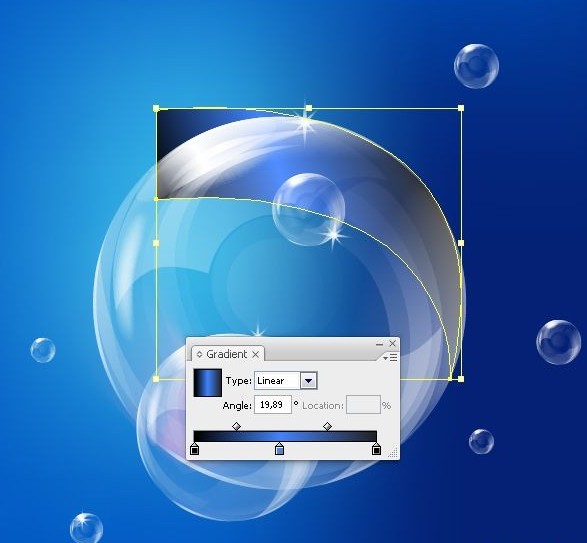Select the middle blue gradient stop
Image resolution: width=587 pixels, height=543 pixels.
pyautogui.click(x=279, y=449)
